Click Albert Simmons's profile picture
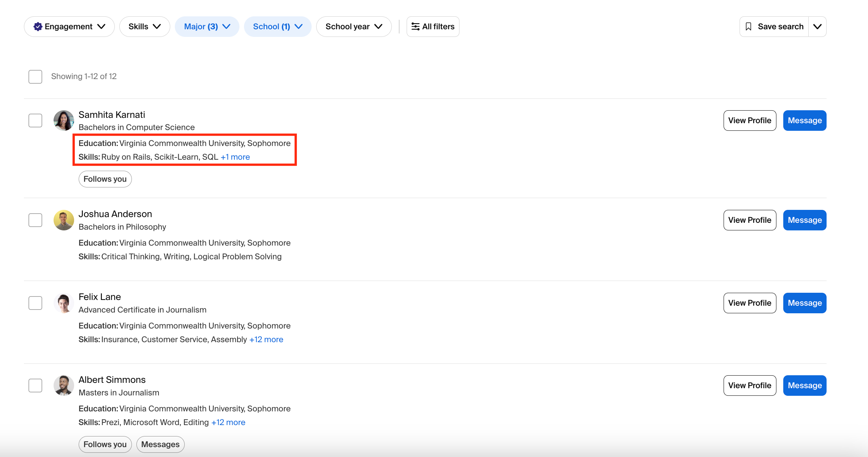Screen dimensions: 868x457 click(63, 385)
